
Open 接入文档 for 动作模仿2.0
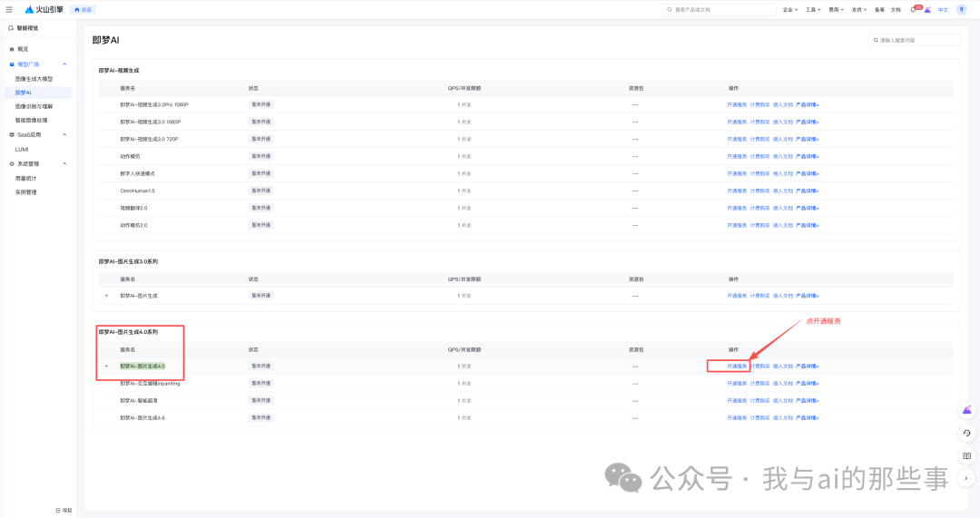[x=782, y=225]
